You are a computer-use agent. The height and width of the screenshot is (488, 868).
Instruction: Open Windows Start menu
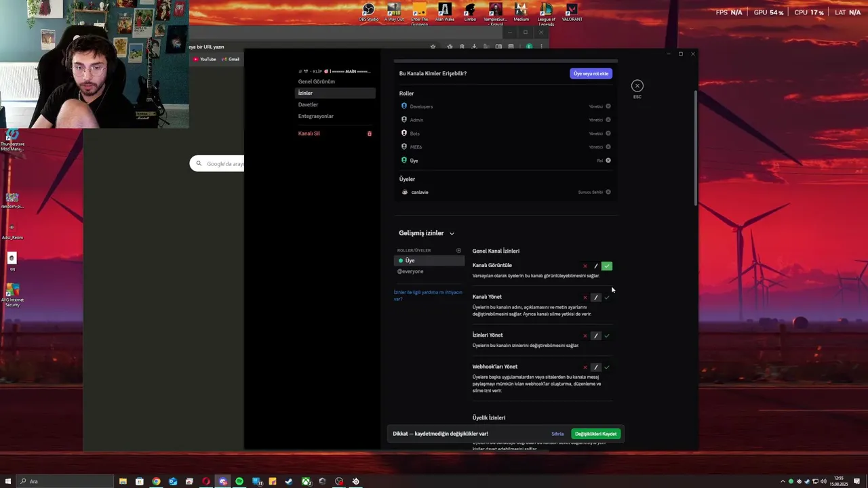pyautogui.click(x=8, y=481)
